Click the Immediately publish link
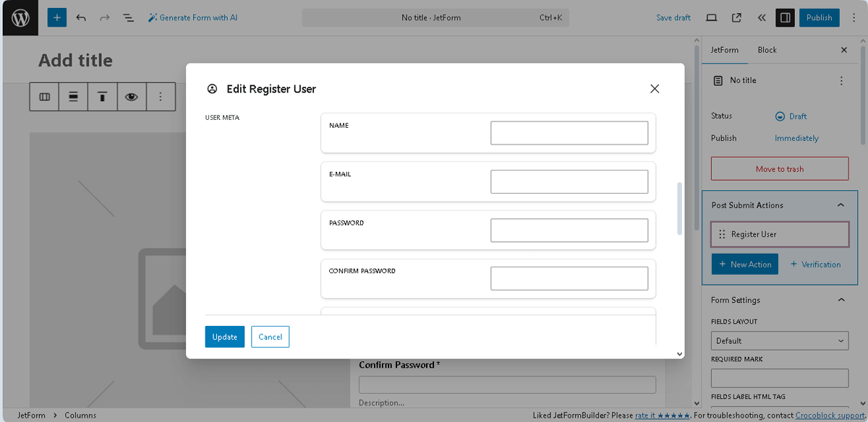This screenshot has height=422, width=868. pyautogui.click(x=796, y=138)
